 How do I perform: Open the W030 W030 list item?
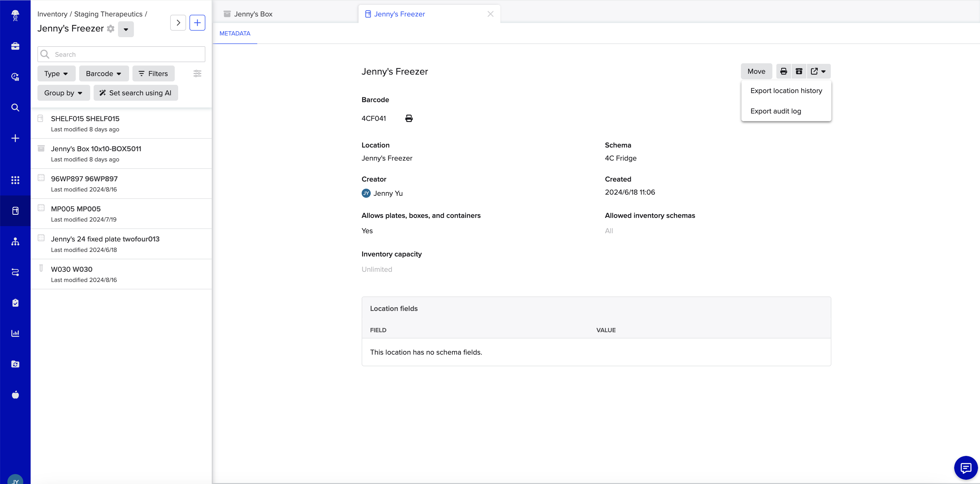121,274
